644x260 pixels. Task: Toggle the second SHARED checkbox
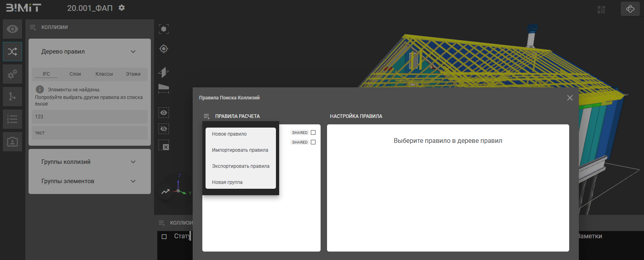[x=313, y=142]
